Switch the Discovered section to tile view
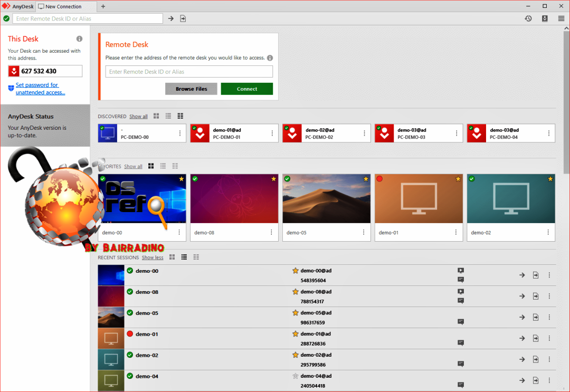This screenshot has width=570, height=392. 156,116
